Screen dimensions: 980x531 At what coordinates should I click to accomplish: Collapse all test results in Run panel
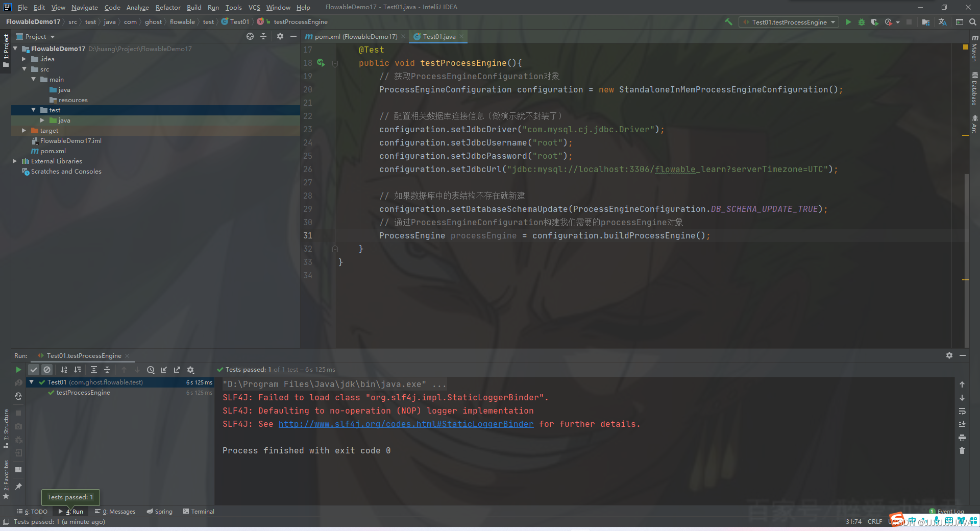[107, 370]
